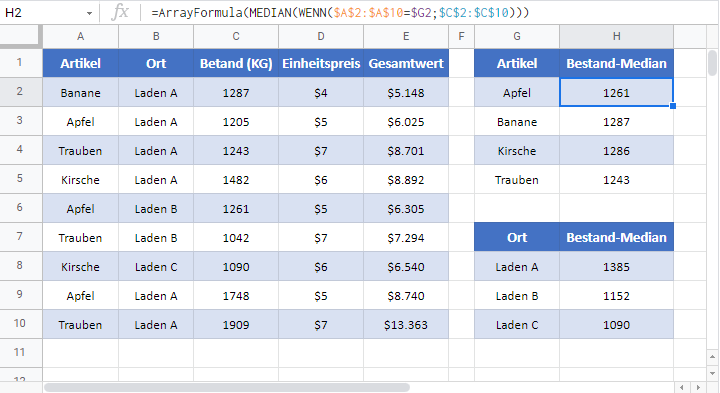Click the Kirsche cell in row 5

(x=80, y=180)
